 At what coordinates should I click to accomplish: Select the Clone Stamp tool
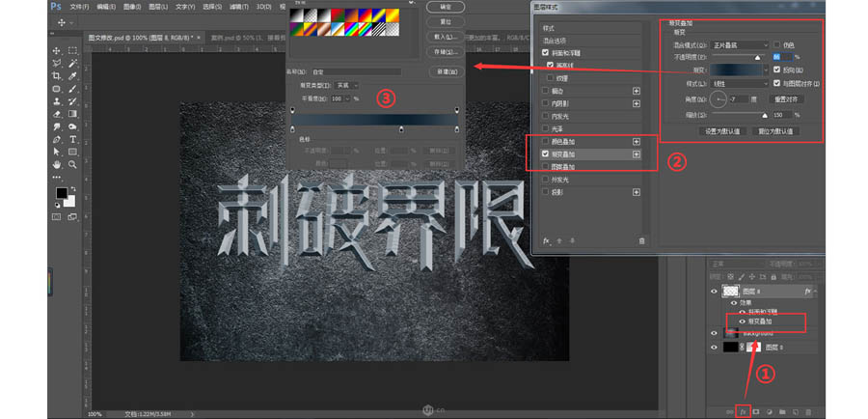[57, 101]
